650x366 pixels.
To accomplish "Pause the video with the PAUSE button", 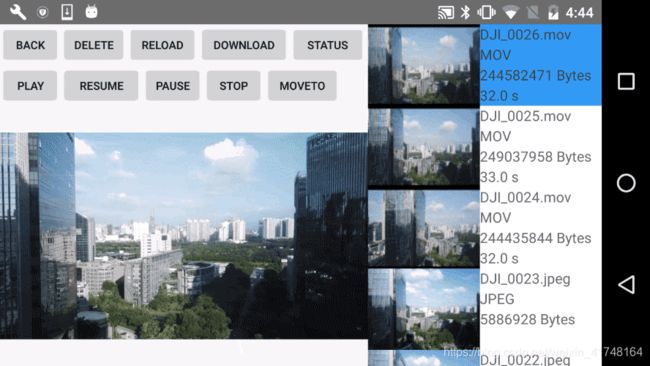I will point(172,86).
